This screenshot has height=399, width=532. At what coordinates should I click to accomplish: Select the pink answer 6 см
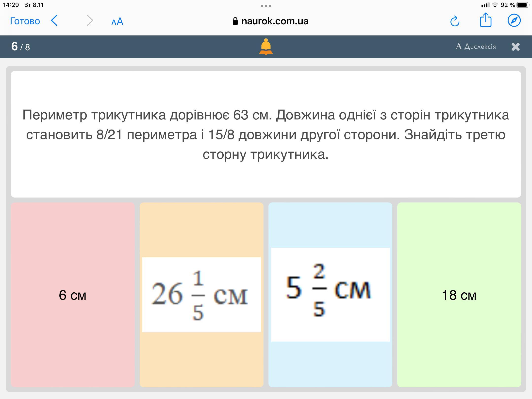coord(73,295)
